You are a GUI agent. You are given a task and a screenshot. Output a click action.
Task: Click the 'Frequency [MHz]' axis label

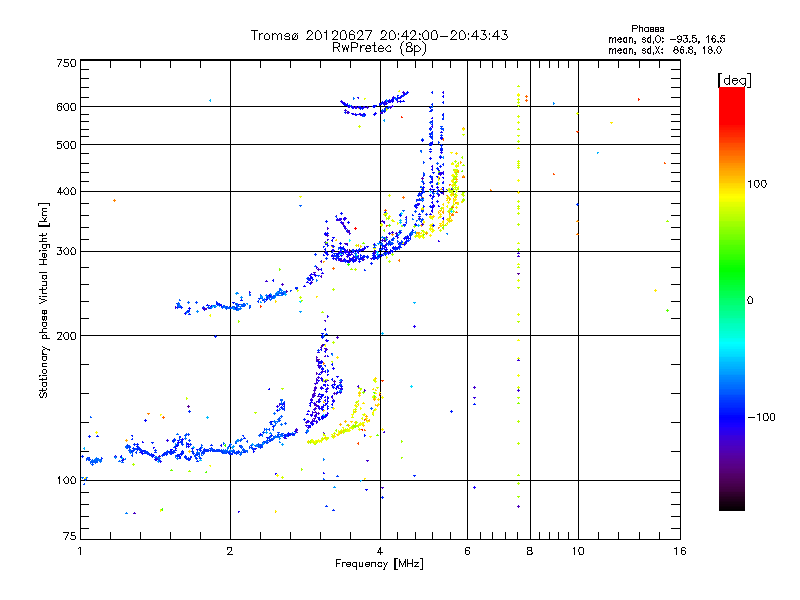(379, 564)
